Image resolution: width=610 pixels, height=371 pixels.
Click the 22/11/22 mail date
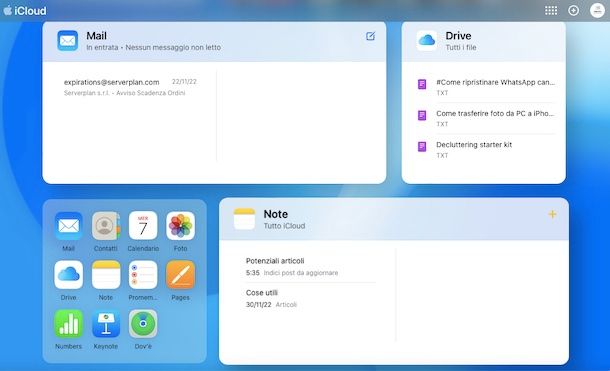tap(184, 82)
